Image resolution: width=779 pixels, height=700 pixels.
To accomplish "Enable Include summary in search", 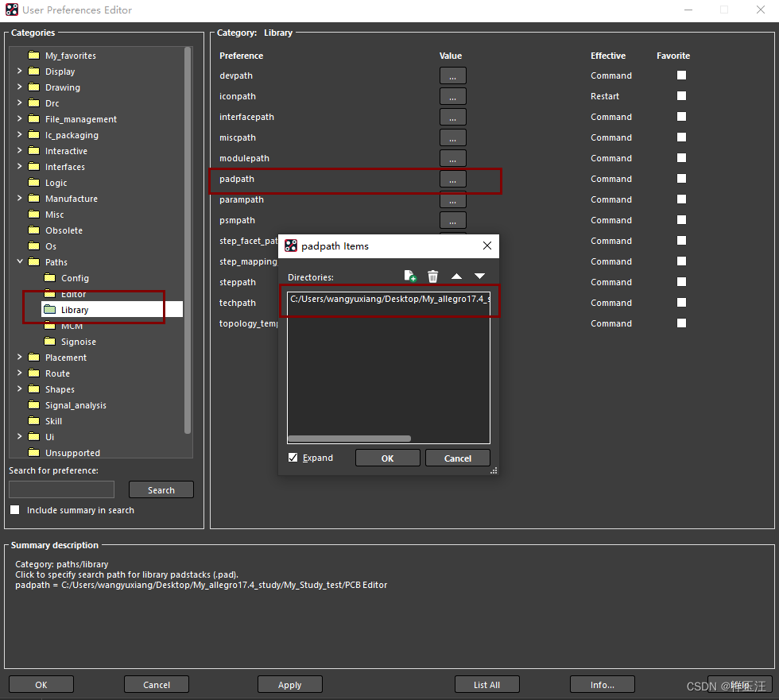I will (x=15, y=510).
